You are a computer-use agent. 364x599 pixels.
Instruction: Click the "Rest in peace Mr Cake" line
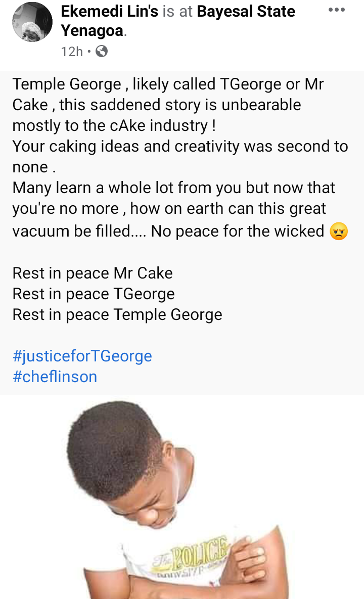(x=93, y=273)
